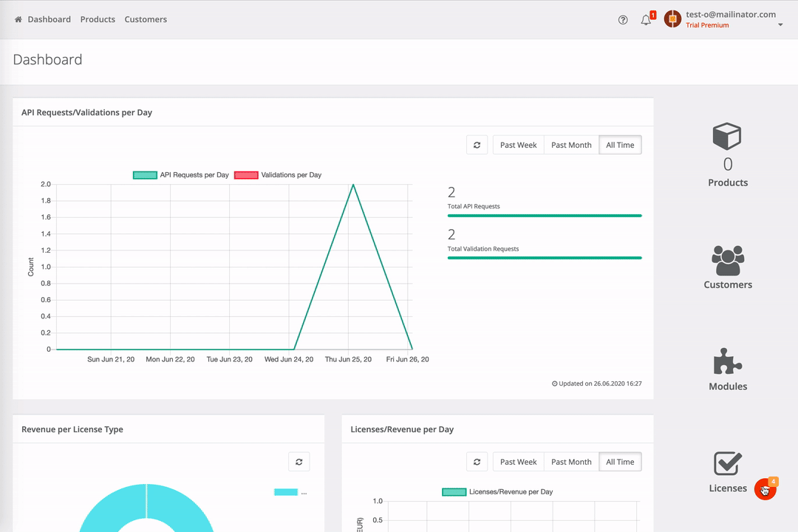Click the 'Wed Jun 24, 20' axis label

click(x=289, y=359)
